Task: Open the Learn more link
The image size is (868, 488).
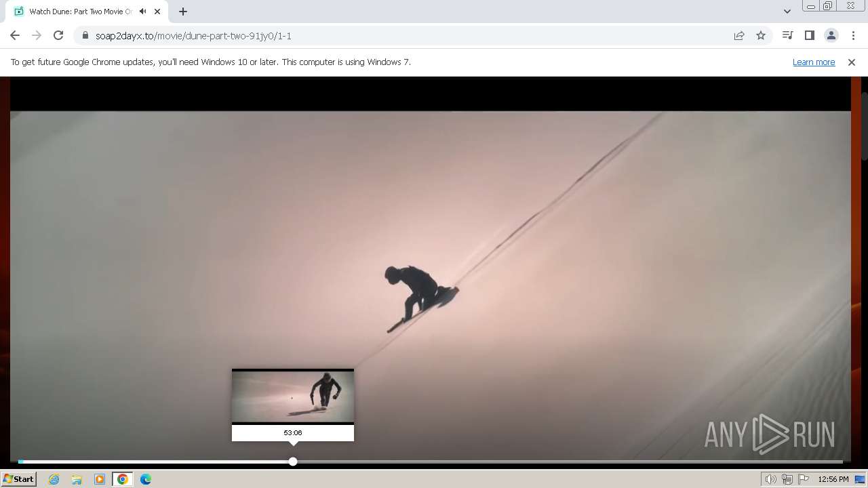Action: pos(814,62)
